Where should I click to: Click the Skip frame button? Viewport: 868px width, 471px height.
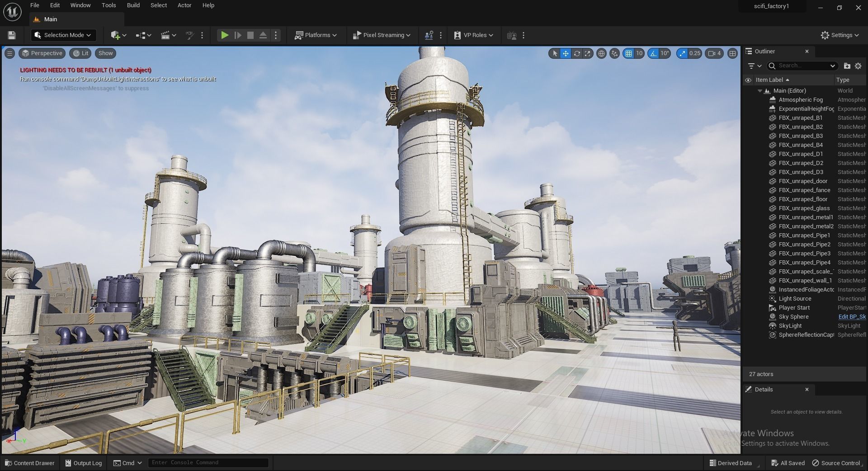pyautogui.click(x=237, y=35)
